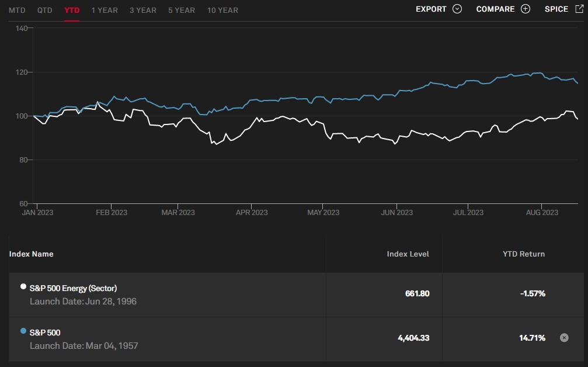Click the Compare plus icon
Screen dimensions: 588x367
click(526, 9)
